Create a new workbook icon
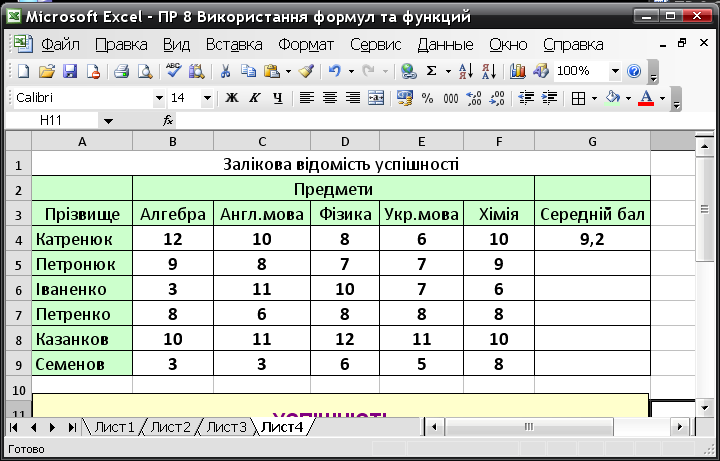Viewport: 720px width, 461px height. pos(23,71)
